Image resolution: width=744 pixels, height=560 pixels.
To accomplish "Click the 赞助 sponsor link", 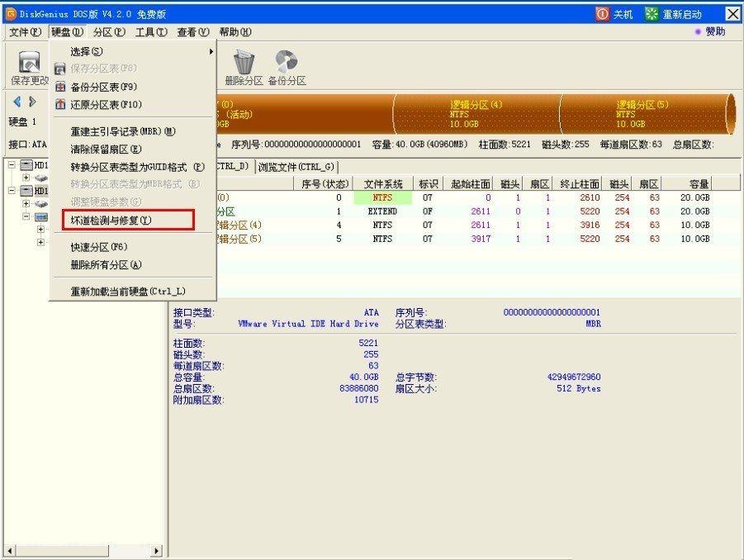I will click(x=715, y=31).
